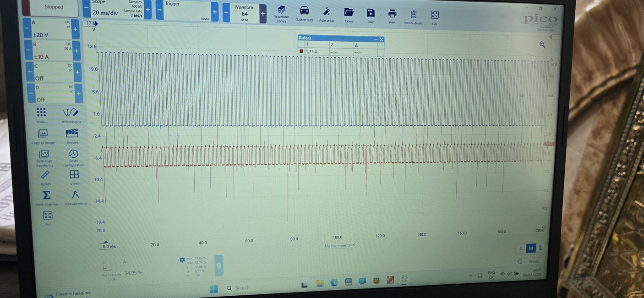The image size is (644, 298).
Task: Open Math channels
Action: [47, 198]
